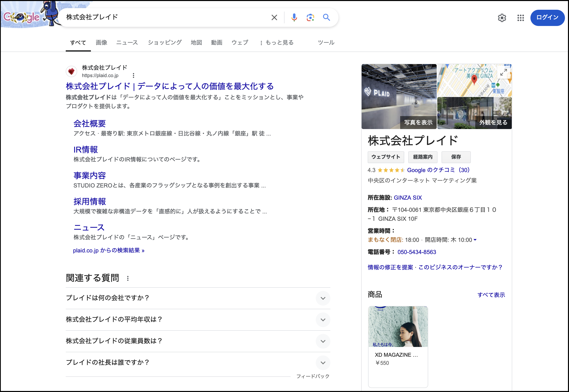Open the GINZA SIX facility link
The image size is (569, 392).
(x=408, y=198)
